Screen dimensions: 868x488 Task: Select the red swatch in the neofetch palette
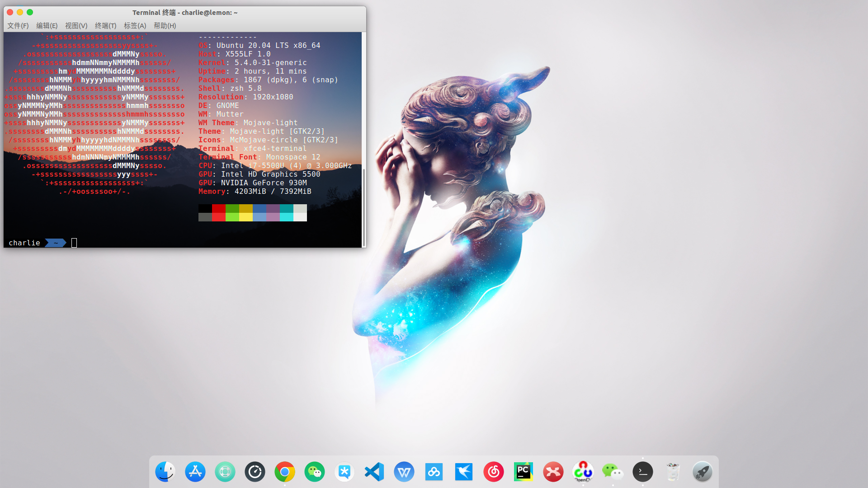(218, 209)
